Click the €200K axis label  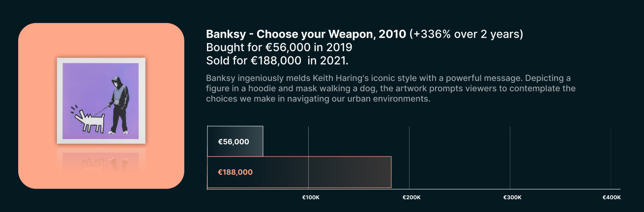(411, 197)
